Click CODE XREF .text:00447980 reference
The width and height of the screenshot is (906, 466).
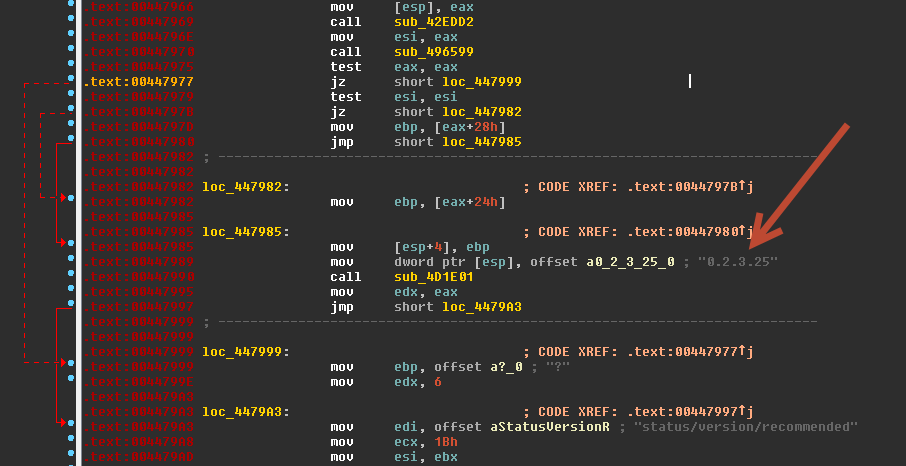[x=638, y=232]
